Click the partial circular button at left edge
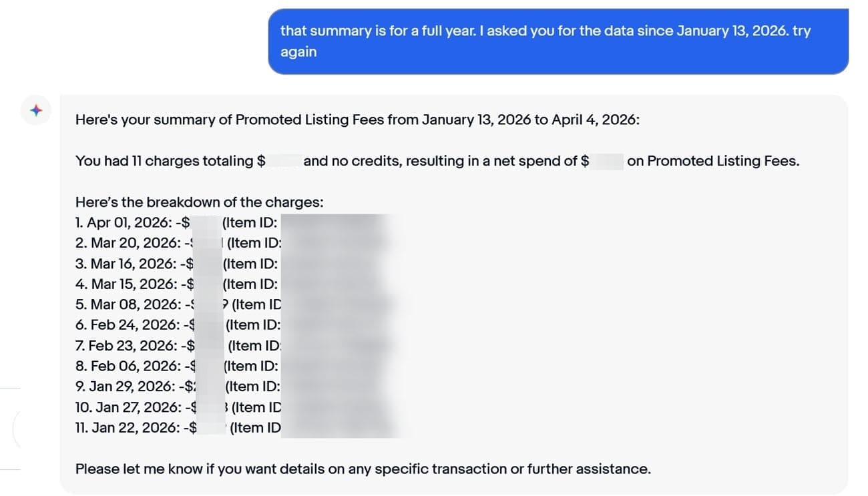This screenshot has width=868, height=496. tap(17, 429)
